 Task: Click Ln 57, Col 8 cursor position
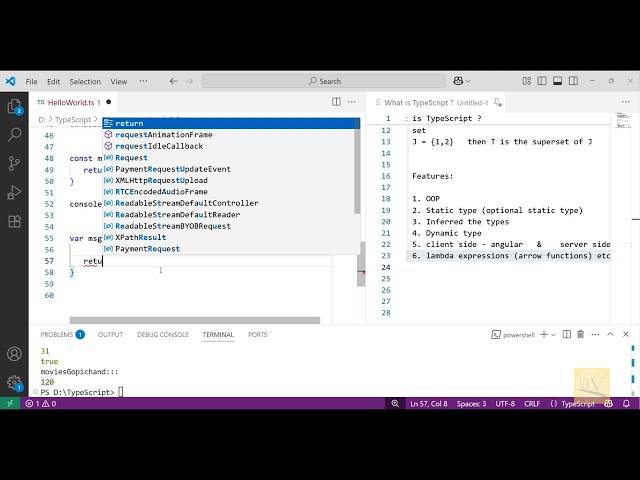click(429, 404)
